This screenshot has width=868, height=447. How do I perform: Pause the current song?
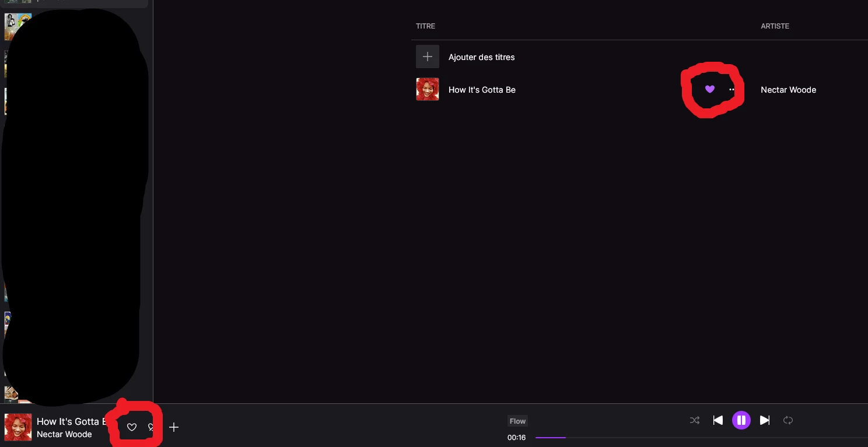[741, 420]
